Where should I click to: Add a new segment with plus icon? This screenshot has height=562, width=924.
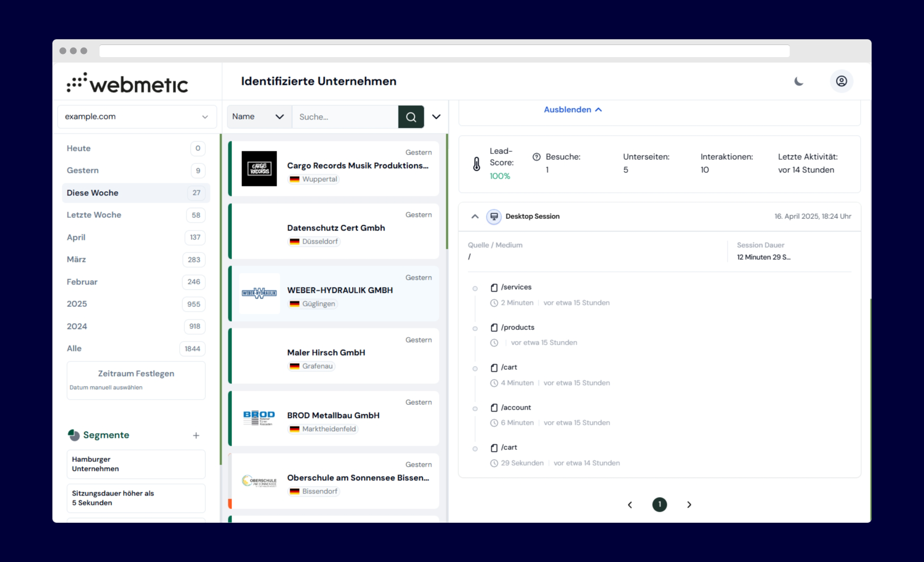pyautogui.click(x=196, y=435)
